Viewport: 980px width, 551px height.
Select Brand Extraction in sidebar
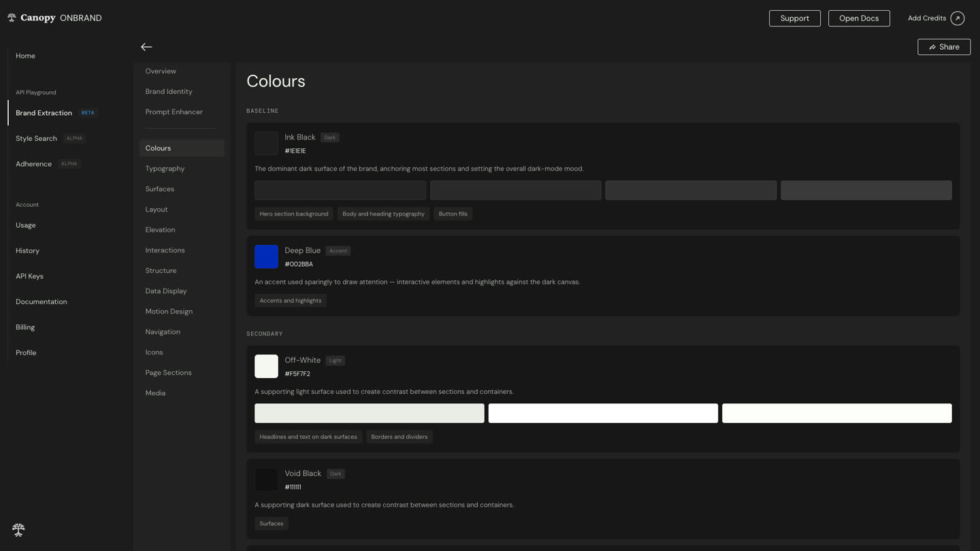tap(44, 113)
